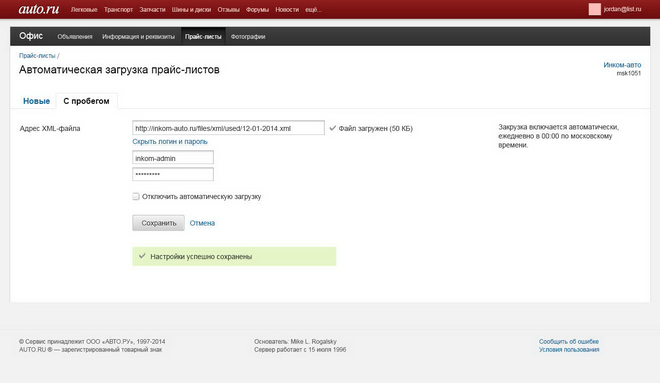This screenshot has height=383, width=660.
Task: Toggle 'Отключить автоматическую загрузку' checkbox
Action: [136, 197]
